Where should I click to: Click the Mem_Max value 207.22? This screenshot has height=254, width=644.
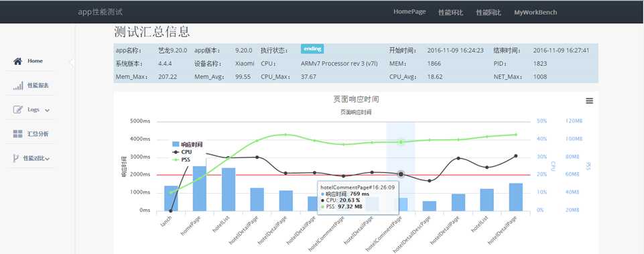tap(168, 77)
